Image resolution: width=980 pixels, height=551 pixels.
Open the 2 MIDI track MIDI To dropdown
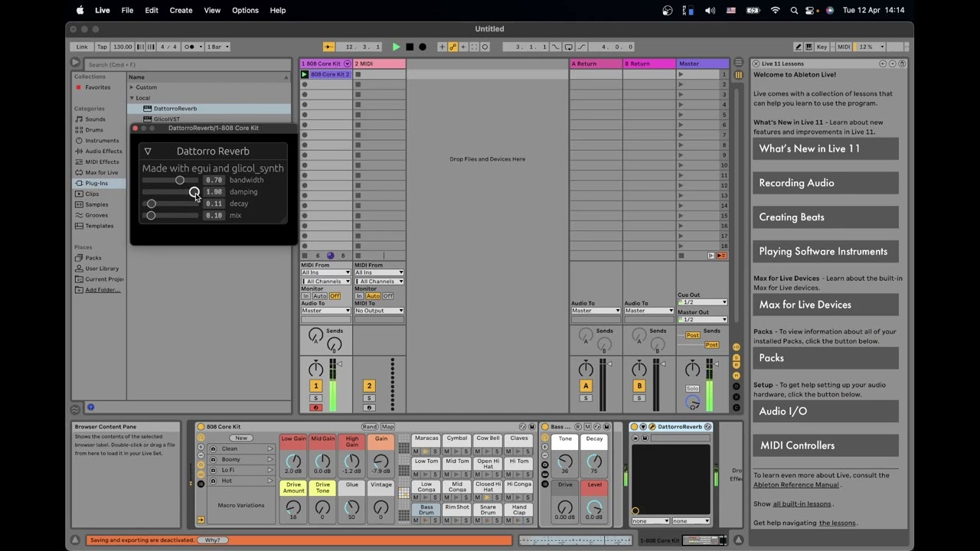379,311
